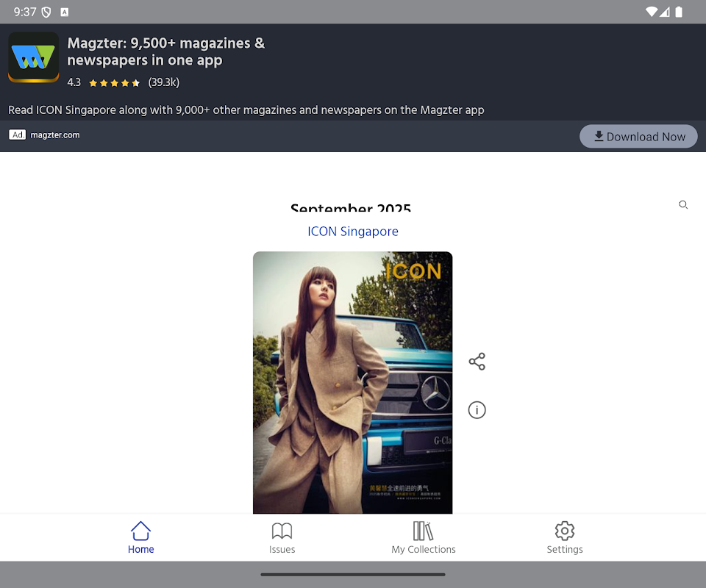Tap the 9:37 clock in the status bar
This screenshot has height=588, width=706.
tap(25, 12)
